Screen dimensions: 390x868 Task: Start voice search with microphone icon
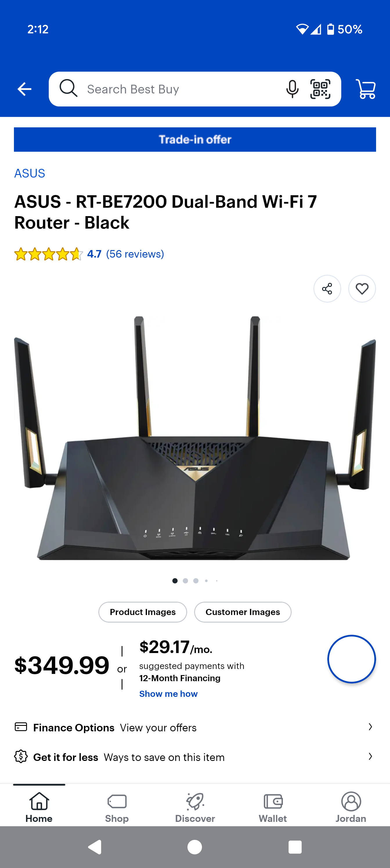coord(292,89)
